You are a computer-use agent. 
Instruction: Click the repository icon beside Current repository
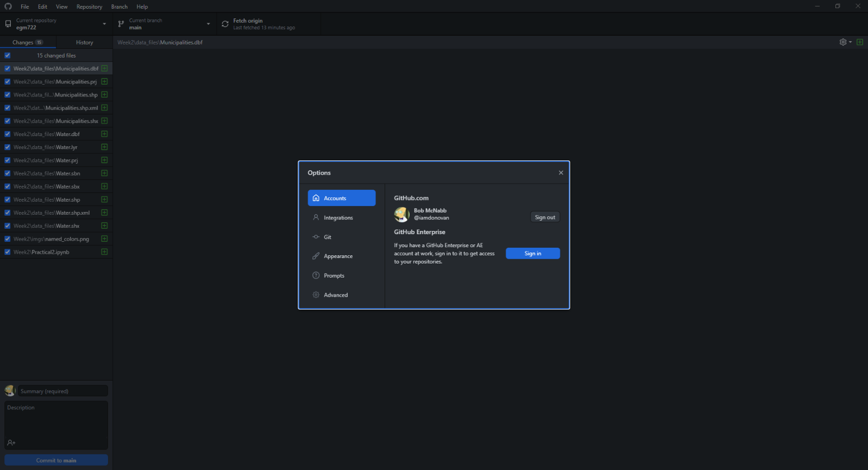pyautogui.click(x=8, y=24)
